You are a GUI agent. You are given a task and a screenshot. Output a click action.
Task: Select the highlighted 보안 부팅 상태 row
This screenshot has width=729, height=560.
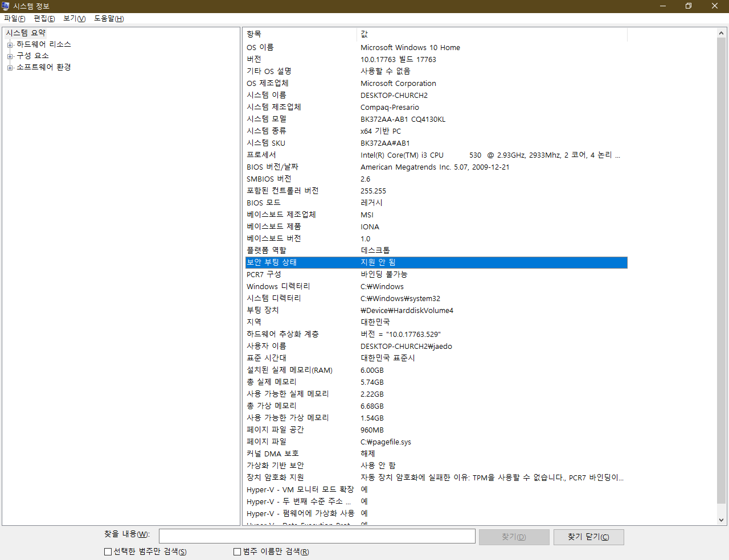436,262
